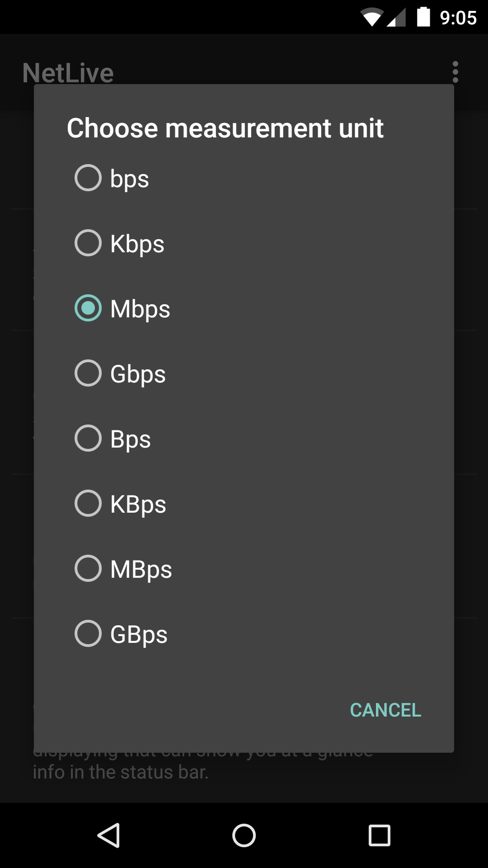Click the KBps option label text
The height and width of the screenshot is (868, 488).
(x=138, y=504)
